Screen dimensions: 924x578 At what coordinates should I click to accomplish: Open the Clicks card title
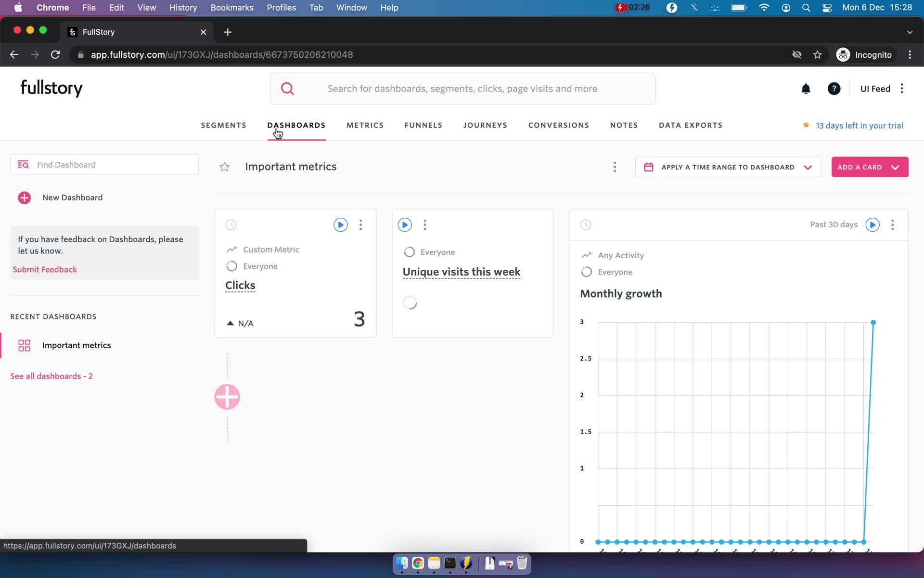coord(240,286)
